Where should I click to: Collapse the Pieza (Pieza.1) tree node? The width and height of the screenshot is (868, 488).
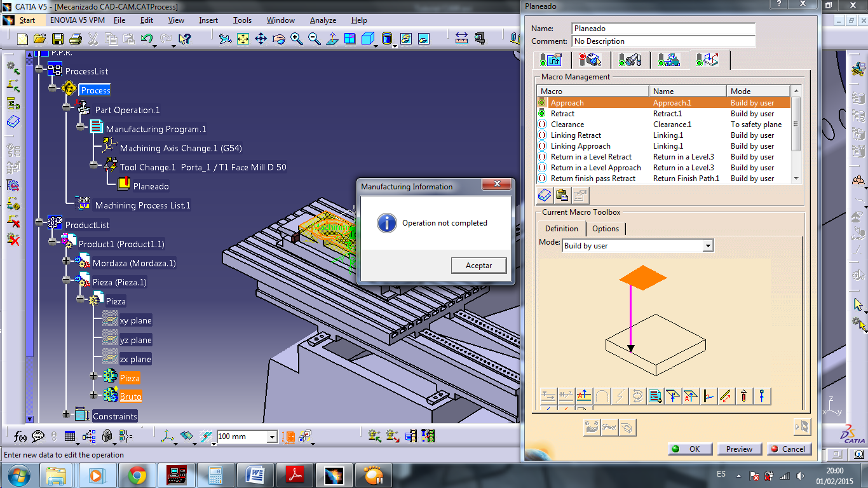coord(66,280)
